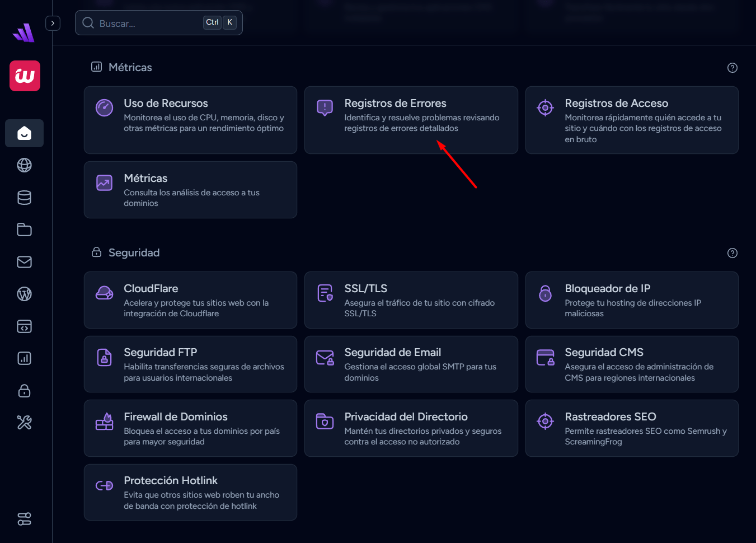This screenshot has height=543, width=756.
Task: Click the Protección Hotlink link icon
Action: point(104,485)
